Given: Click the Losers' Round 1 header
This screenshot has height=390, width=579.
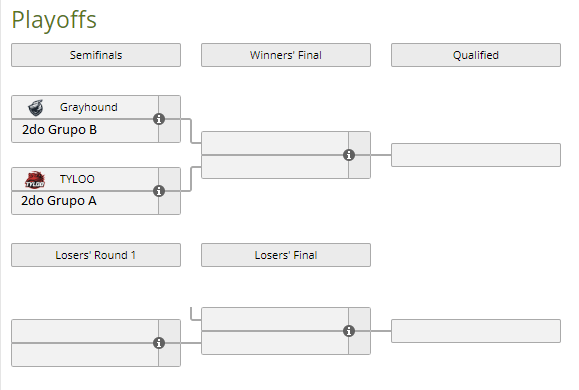Looking at the screenshot, I should (x=96, y=255).
